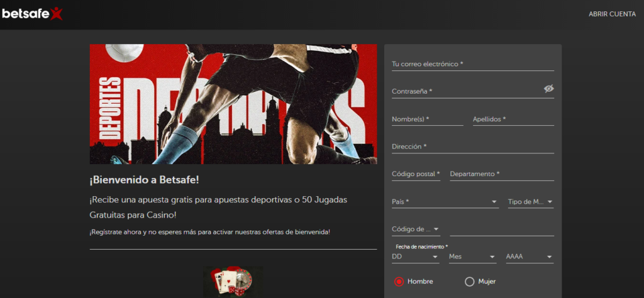Toggle password visibility eye icon
The height and width of the screenshot is (298, 644).
pos(548,89)
